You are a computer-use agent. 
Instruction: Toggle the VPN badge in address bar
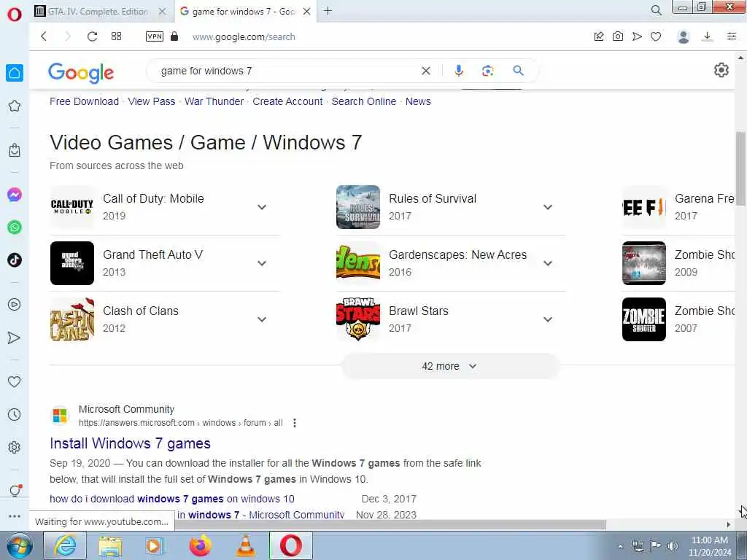tap(155, 36)
